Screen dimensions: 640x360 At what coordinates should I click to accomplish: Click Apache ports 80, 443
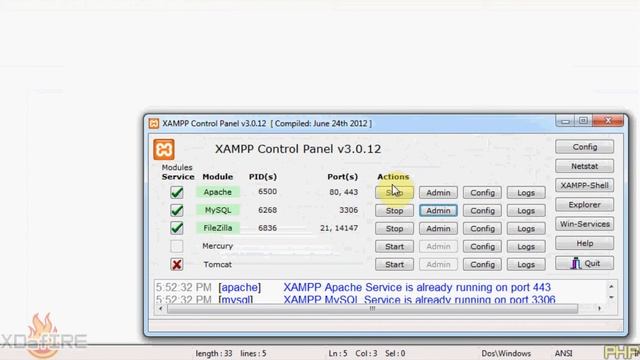coord(344,192)
